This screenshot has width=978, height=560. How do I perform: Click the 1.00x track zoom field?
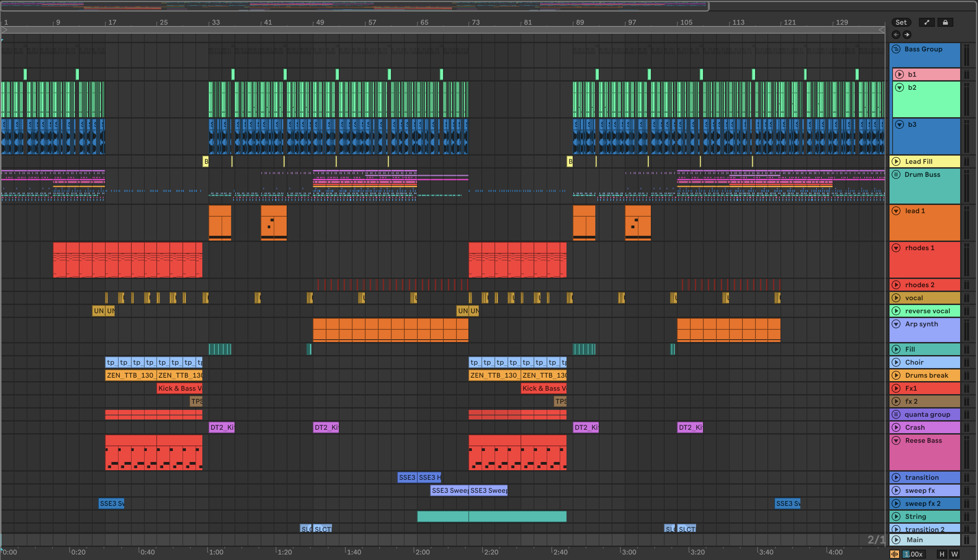(914, 554)
